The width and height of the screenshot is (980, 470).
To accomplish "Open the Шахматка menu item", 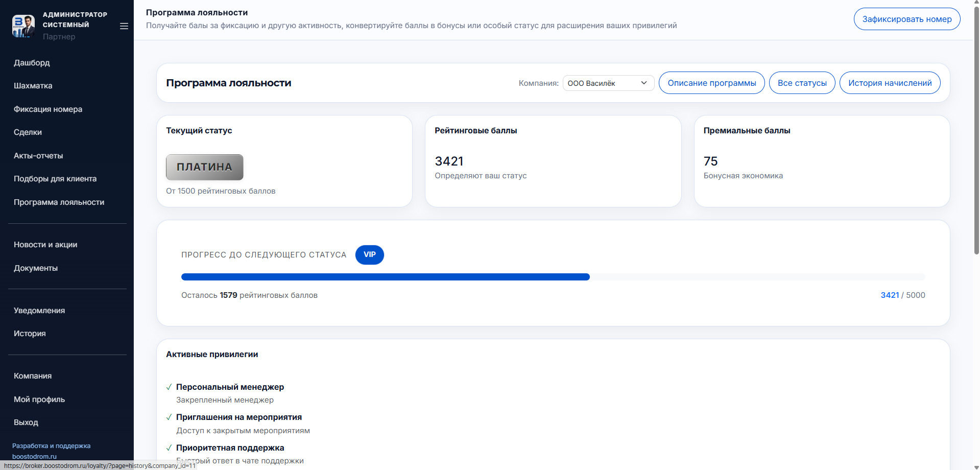I will pos(33,86).
